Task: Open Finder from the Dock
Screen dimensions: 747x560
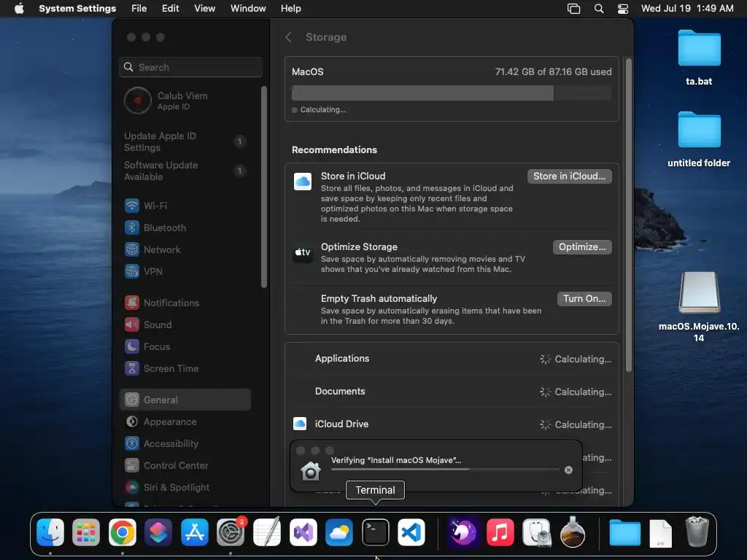Action: click(50, 532)
